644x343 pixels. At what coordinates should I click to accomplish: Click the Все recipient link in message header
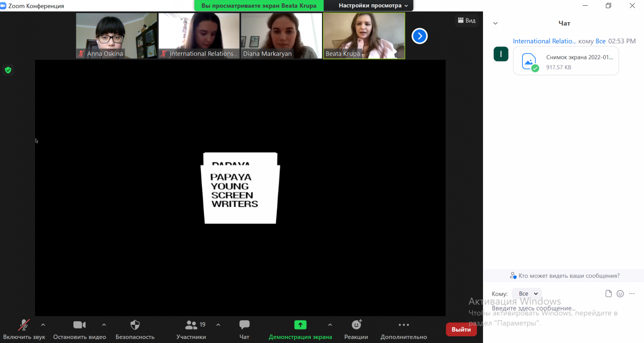(x=600, y=41)
